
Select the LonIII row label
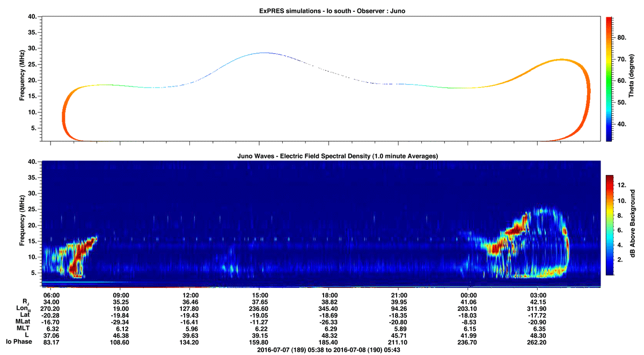pos(23,309)
